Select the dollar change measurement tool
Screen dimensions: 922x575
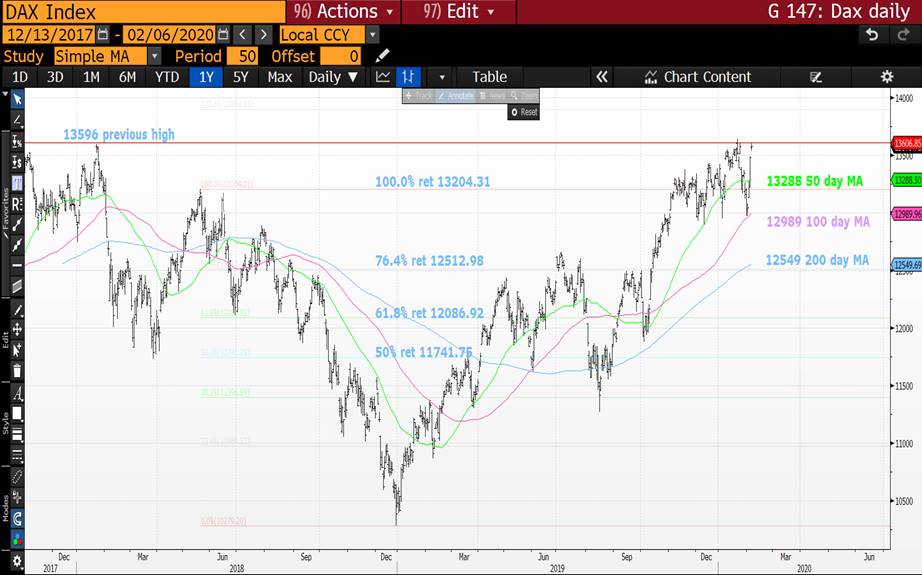tap(17, 162)
